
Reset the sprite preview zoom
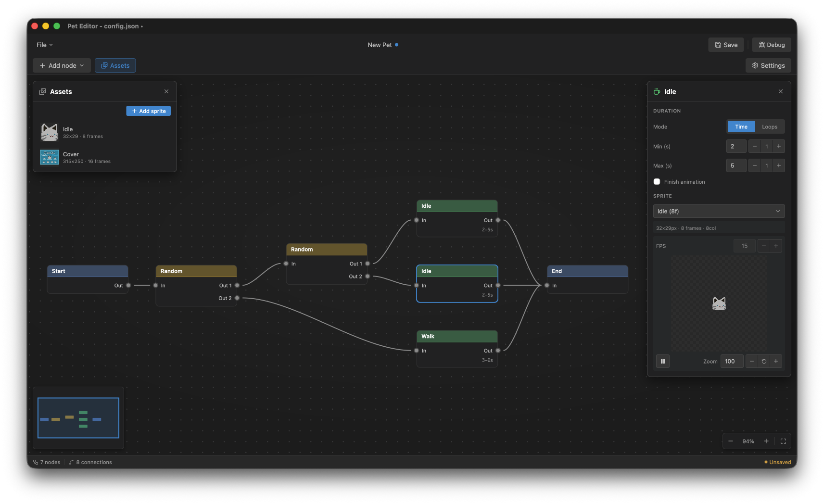tap(763, 361)
